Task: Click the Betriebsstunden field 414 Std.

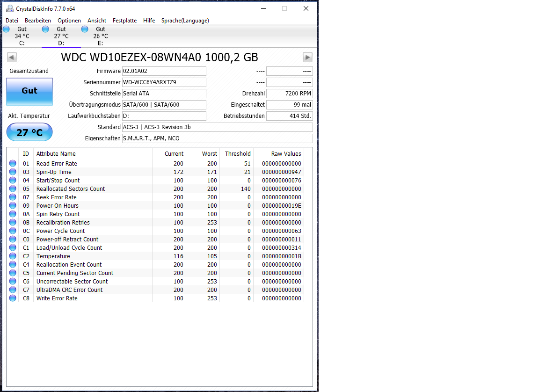Action: pyautogui.click(x=290, y=116)
